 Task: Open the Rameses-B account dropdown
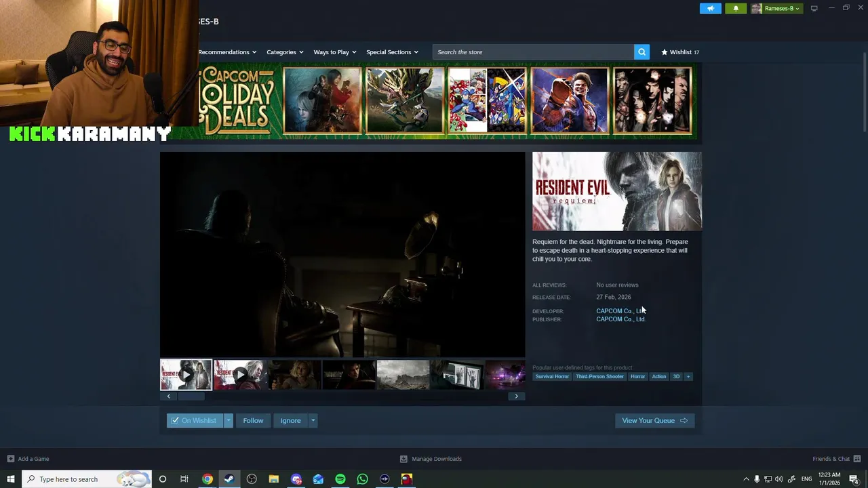(776, 9)
